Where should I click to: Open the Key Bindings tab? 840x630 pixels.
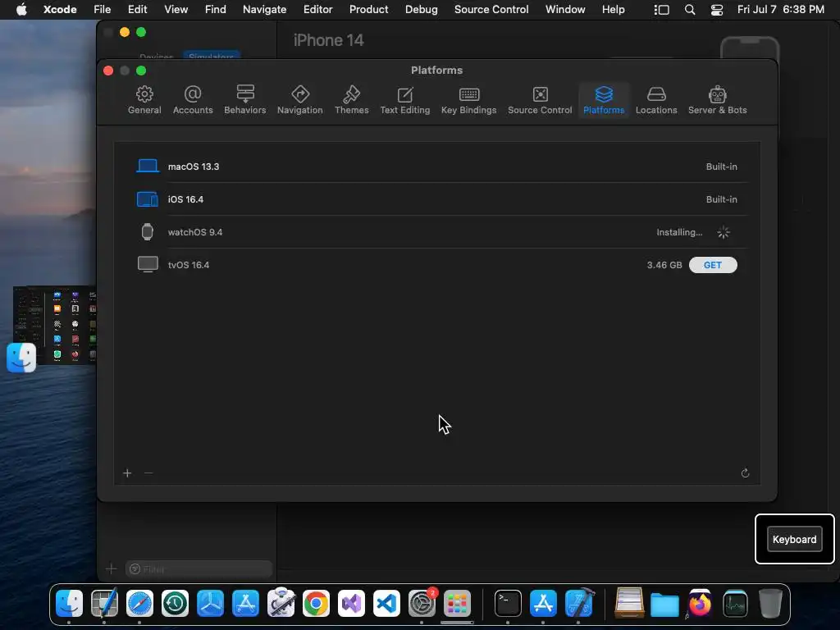(468, 100)
